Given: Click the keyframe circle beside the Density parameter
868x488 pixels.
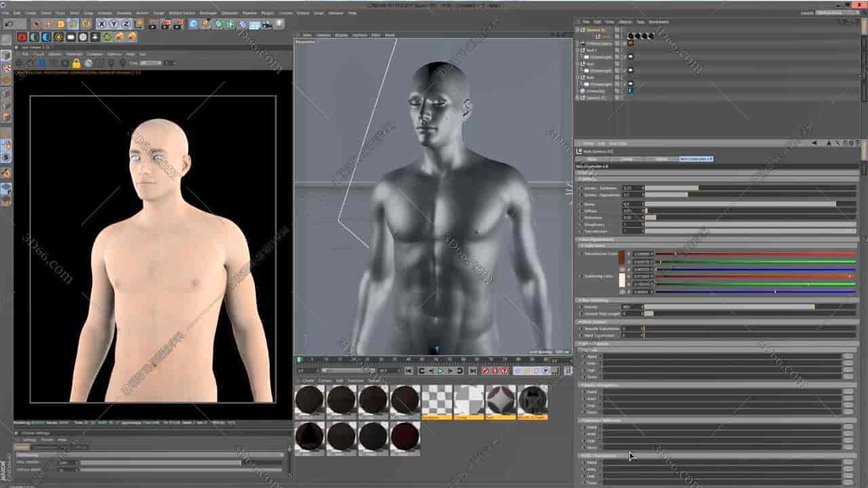Looking at the screenshot, I should coord(581,307).
